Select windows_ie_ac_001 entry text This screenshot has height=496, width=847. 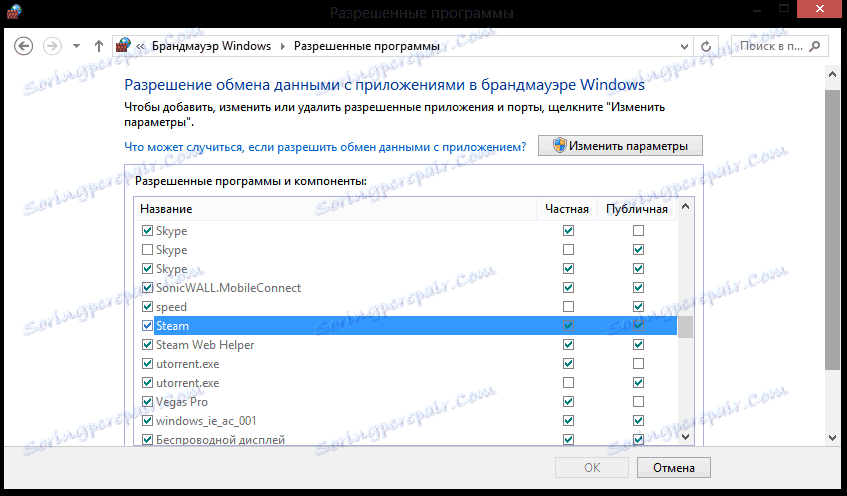click(x=206, y=421)
